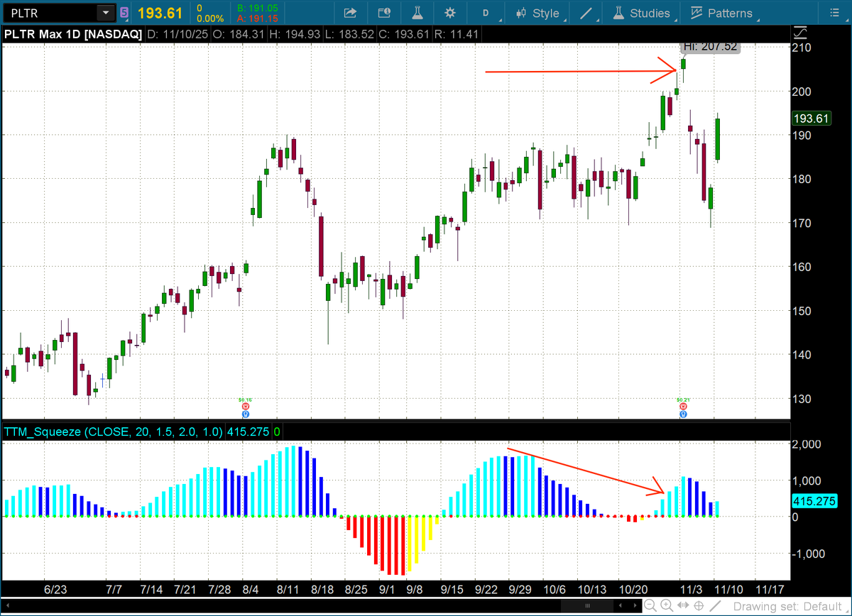The width and height of the screenshot is (852, 616).
Task: Zoom in using the magnifier icon
Action: click(x=666, y=605)
